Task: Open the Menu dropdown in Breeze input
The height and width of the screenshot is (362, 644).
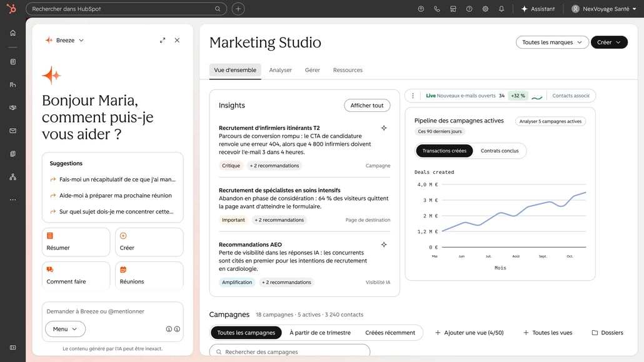Action: click(65, 329)
